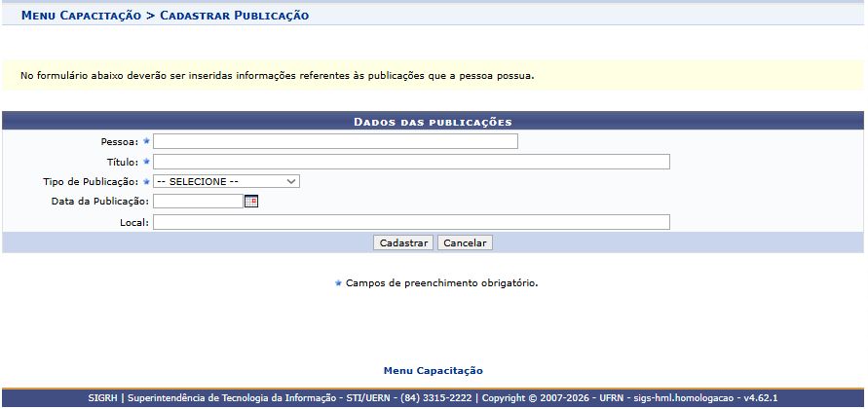Click Menu Capacitação in breadcrumb heading
The width and height of the screenshot is (868, 409).
81,16
